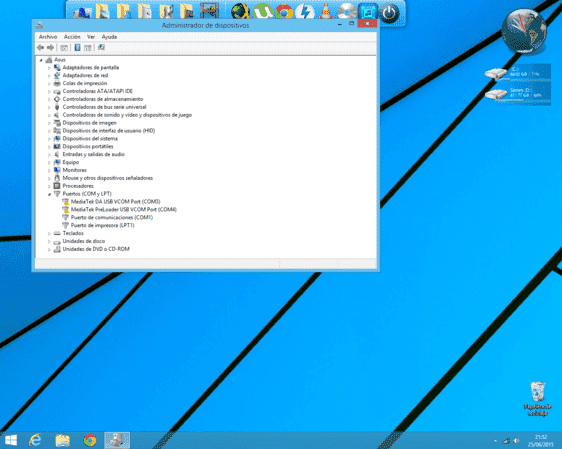This screenshot has height=449, width=562.
Task: Open File Explorer from the taskbar
Action: click(62, 440)
